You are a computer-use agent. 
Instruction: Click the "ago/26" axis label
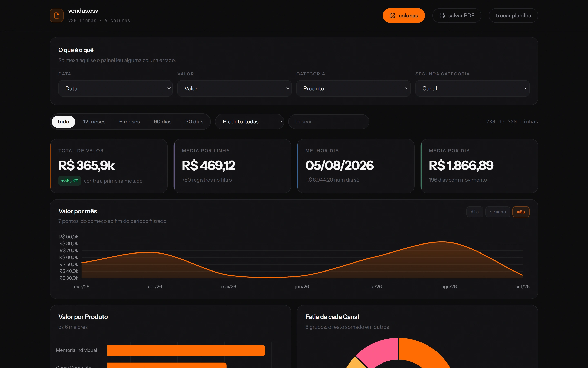point(449,287)
